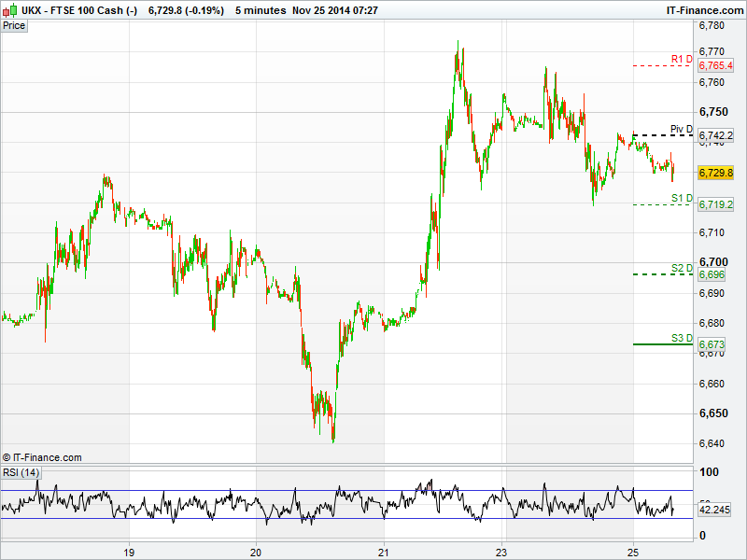Select the 6,719.2 support price tag
This screenshot has height=560, width=747.
pos(716,204)
